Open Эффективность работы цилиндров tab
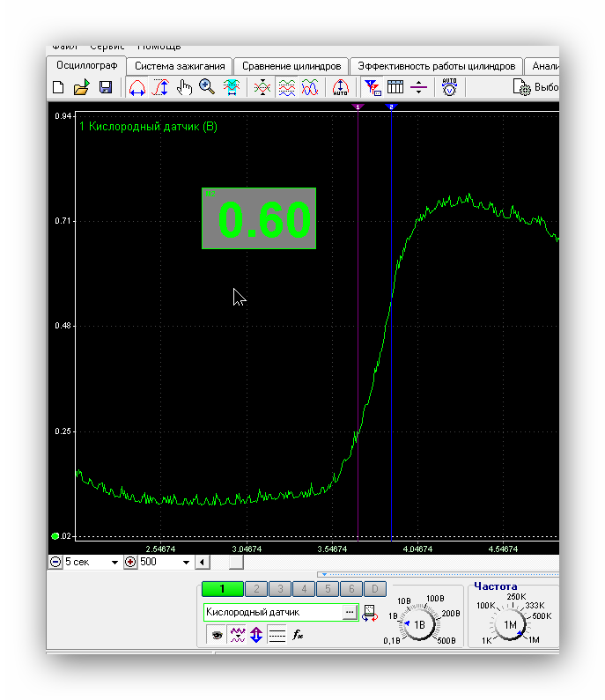The width and height of the screenshot is (605, 700). coord(436,67)
